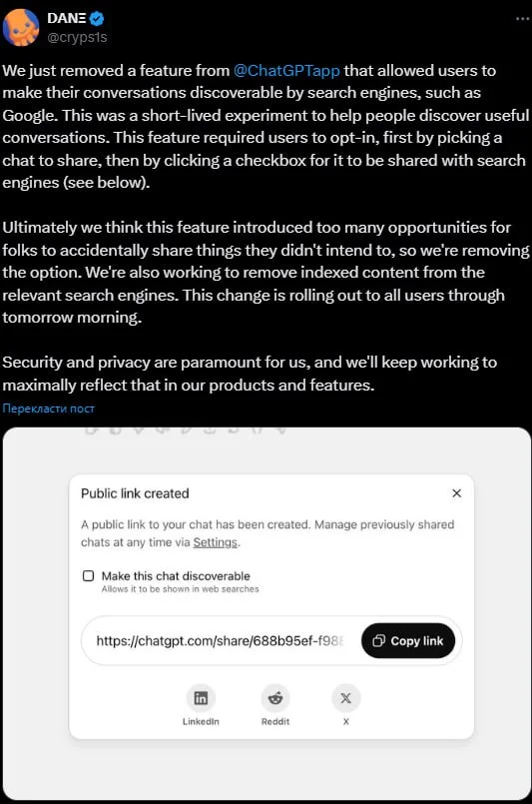Click the LinkedIn label text
The image size is (532, 804).
click(201, 721)
